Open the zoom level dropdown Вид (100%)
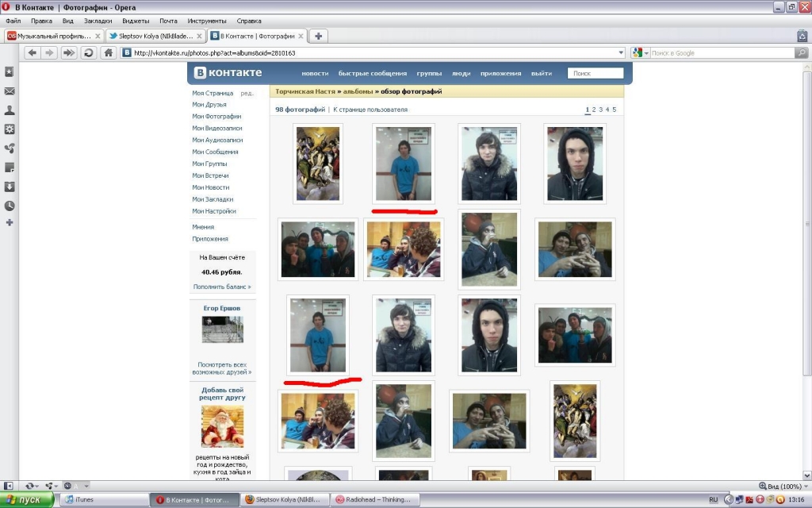Screen dimensions: 812x508 [783, 486]
